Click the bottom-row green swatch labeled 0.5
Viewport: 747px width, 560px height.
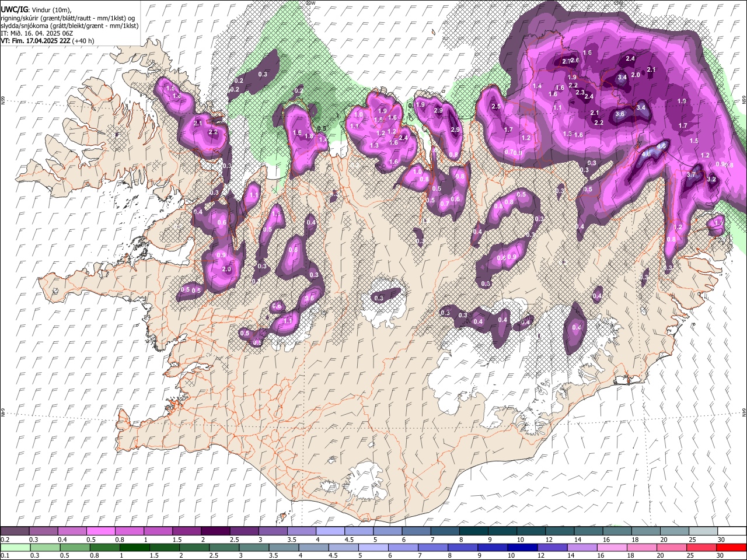[x=75, y=547]
